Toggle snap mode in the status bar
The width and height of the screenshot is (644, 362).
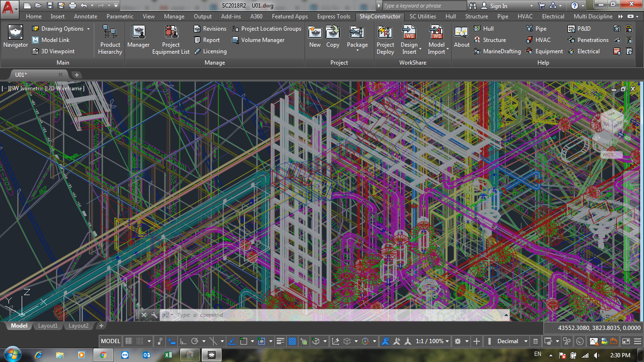pyautogui.click(x=140, y=341)
